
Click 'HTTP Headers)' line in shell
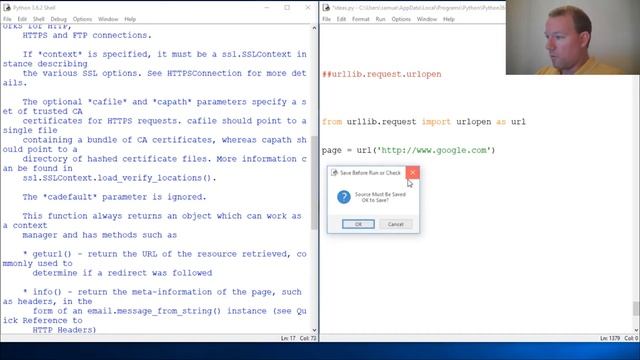[64, 330]
